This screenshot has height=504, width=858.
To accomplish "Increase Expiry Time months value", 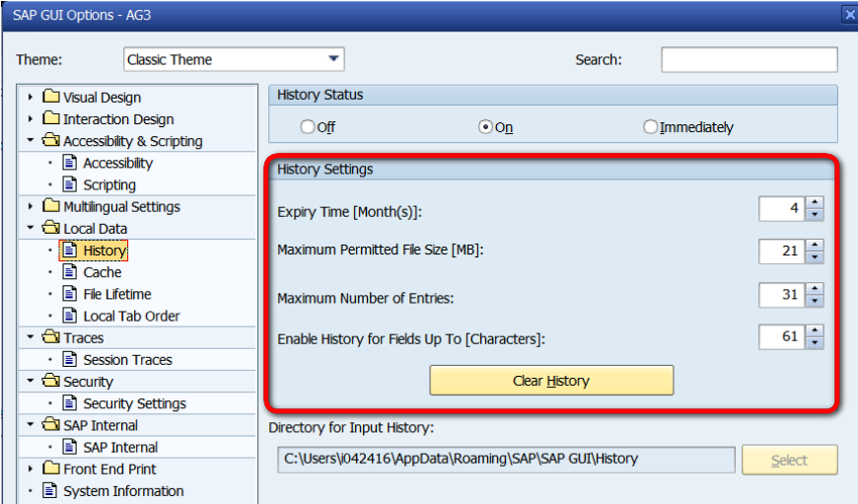I will point(815,202).
